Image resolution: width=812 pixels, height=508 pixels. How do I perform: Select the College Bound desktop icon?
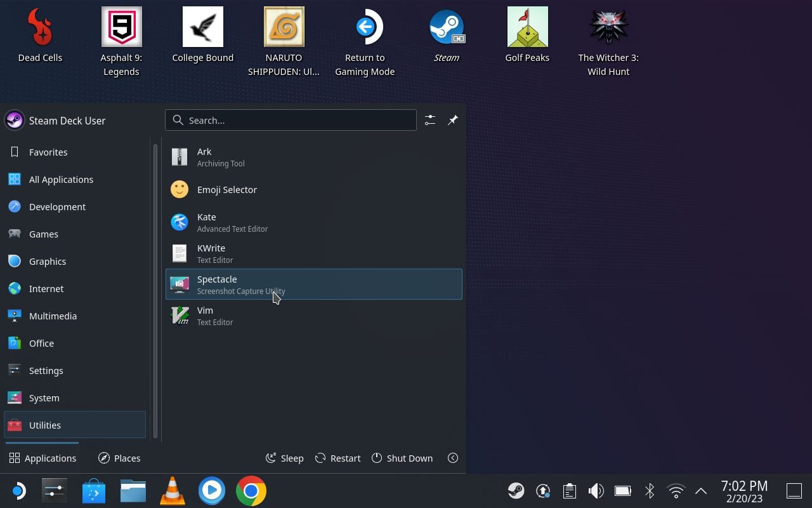point(203,36)
